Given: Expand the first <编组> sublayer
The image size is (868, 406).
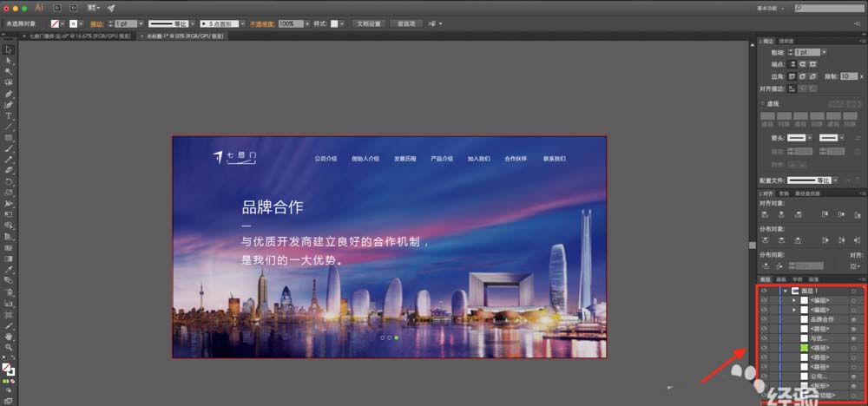Looking at the screenshot, I should pos(793,300).
